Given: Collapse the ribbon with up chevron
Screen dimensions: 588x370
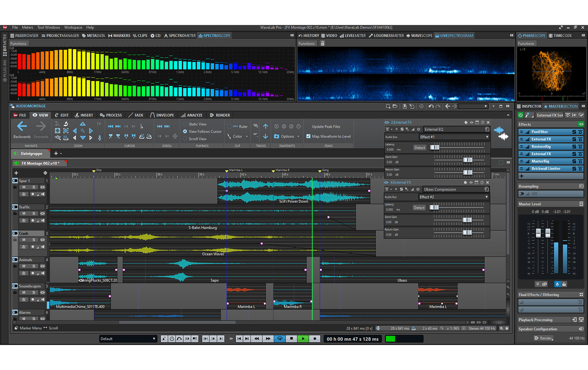Looking at the screenshot, I should 508,115.
